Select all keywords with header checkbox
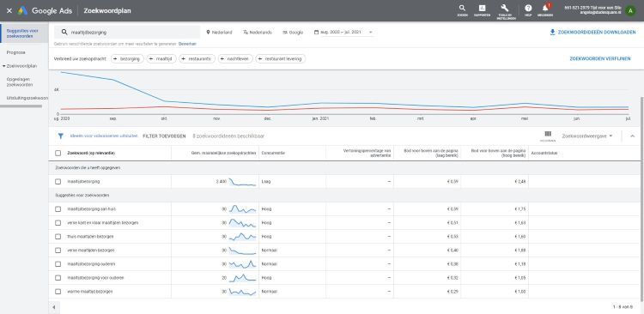The height and width of the screenshot is (314, 644). [x=58, y=153]
